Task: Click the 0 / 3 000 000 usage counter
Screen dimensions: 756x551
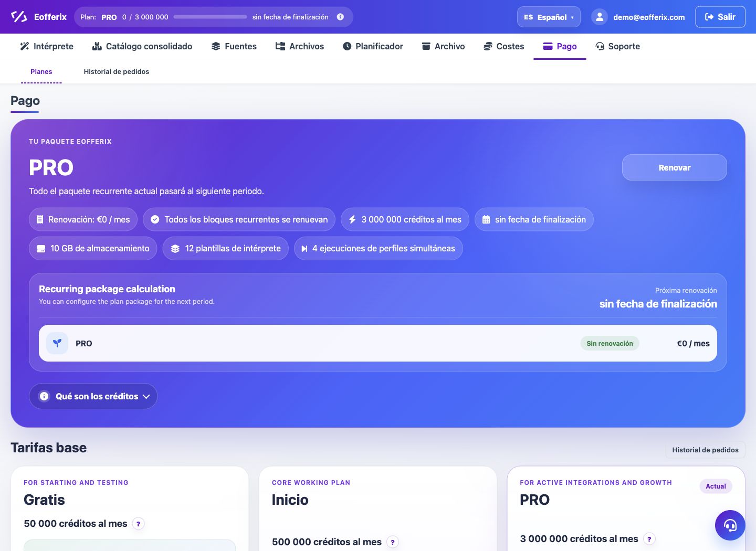Action: coord(145,17)
